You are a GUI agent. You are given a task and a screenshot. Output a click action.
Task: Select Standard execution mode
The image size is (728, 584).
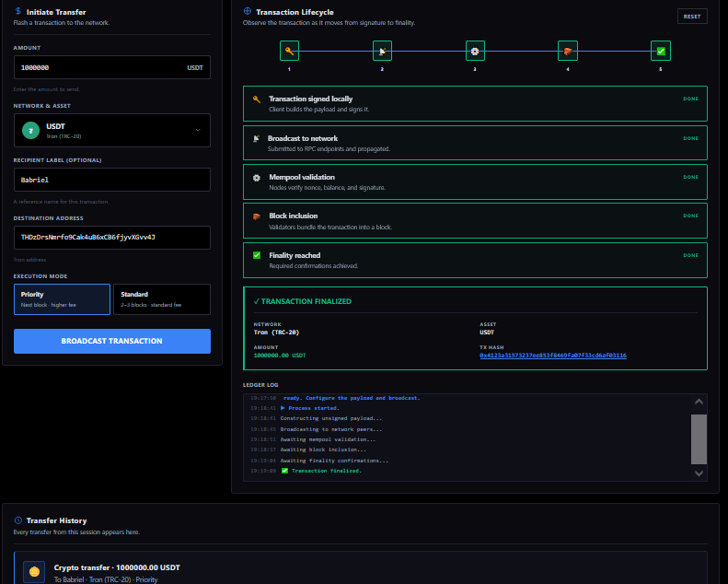tap(162, 299)
